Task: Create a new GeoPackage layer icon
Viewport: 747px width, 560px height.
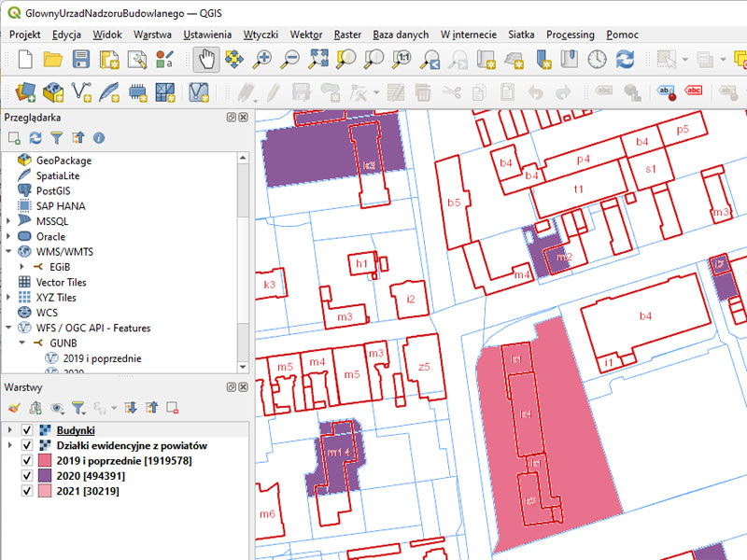Action: pos(53,91)
